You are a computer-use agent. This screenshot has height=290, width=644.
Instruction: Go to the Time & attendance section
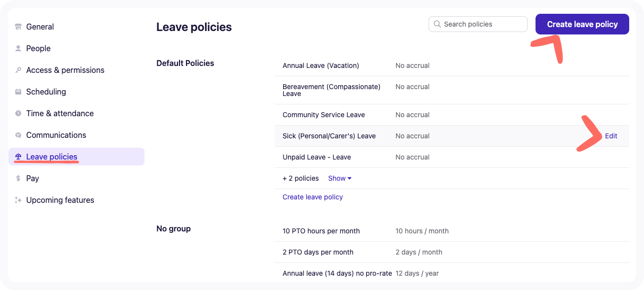60,113
